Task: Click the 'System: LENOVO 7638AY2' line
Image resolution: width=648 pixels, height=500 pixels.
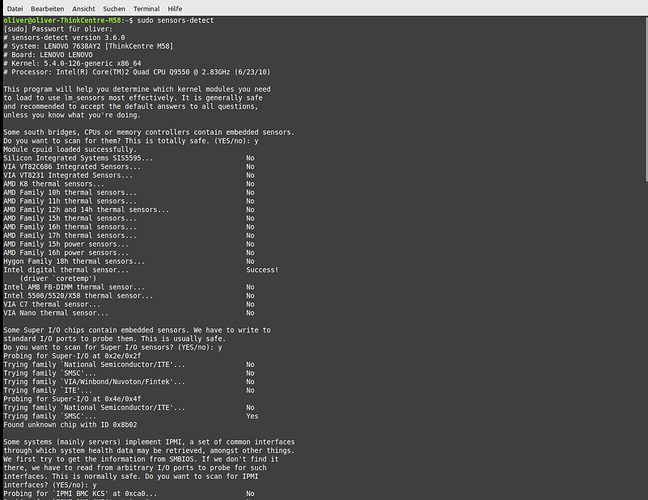Action: pos(88,46)
